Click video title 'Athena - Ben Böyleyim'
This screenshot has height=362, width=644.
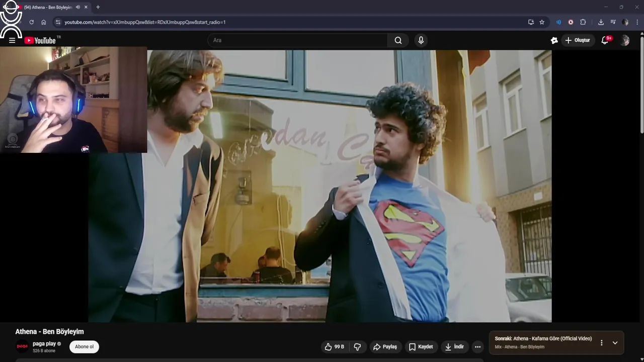coord(49,332)
